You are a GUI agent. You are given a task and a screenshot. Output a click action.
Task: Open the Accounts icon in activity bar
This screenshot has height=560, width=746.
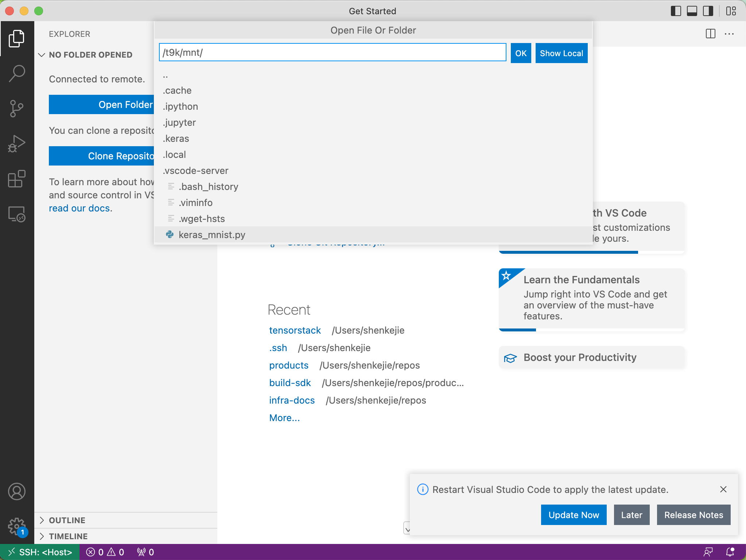pyautogui.click(x=17, y=491)
